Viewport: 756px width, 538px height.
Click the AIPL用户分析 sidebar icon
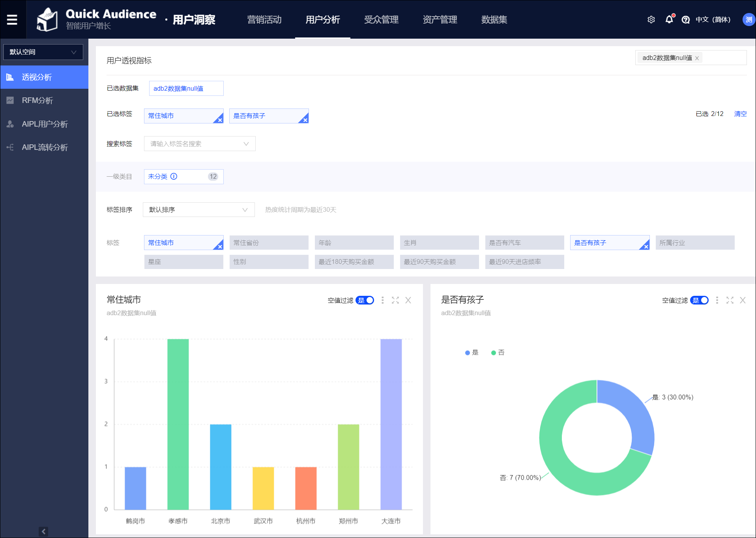tap(10, 124)
